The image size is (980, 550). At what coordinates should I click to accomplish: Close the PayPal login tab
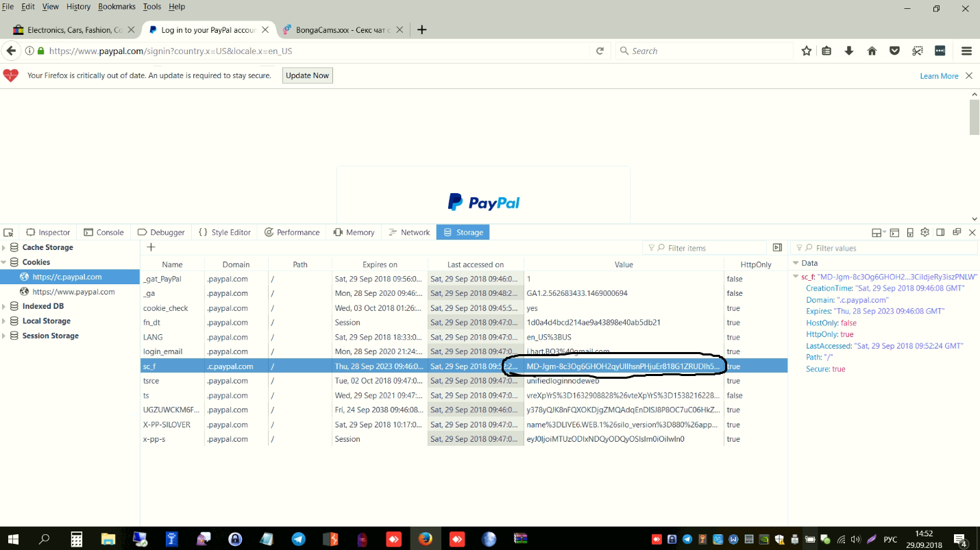(266, 30)
